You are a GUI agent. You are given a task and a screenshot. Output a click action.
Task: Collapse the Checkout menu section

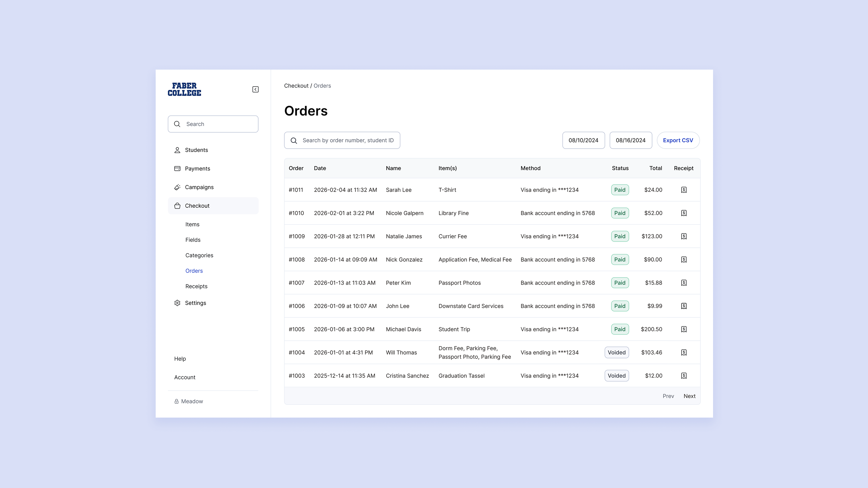213,206
